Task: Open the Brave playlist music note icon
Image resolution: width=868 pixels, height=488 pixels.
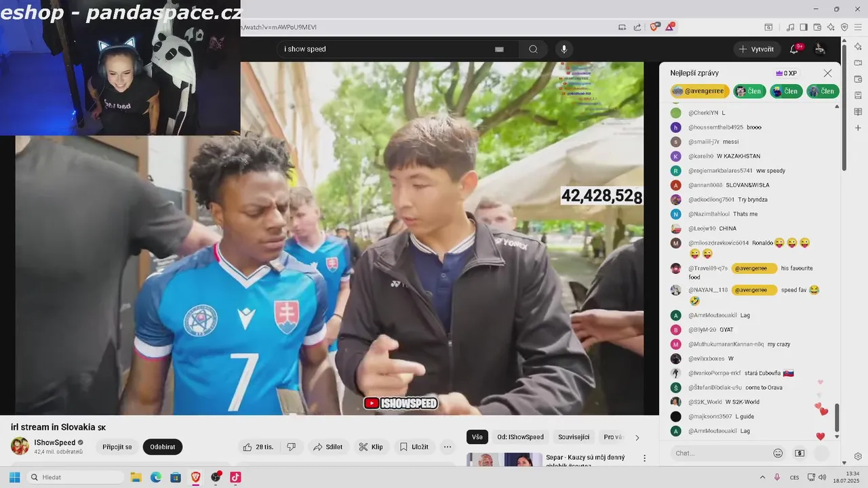Action: coord(790,27)
